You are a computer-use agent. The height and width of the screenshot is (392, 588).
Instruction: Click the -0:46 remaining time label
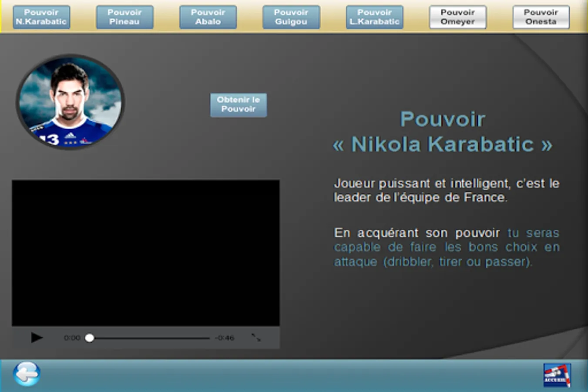pos(225,338)
